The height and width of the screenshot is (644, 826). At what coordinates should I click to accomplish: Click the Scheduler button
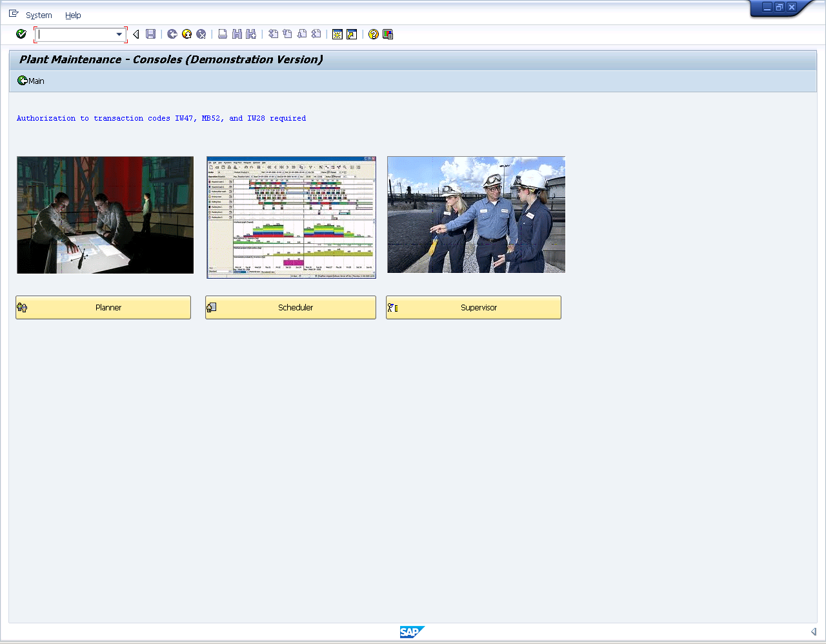(290, 308)
